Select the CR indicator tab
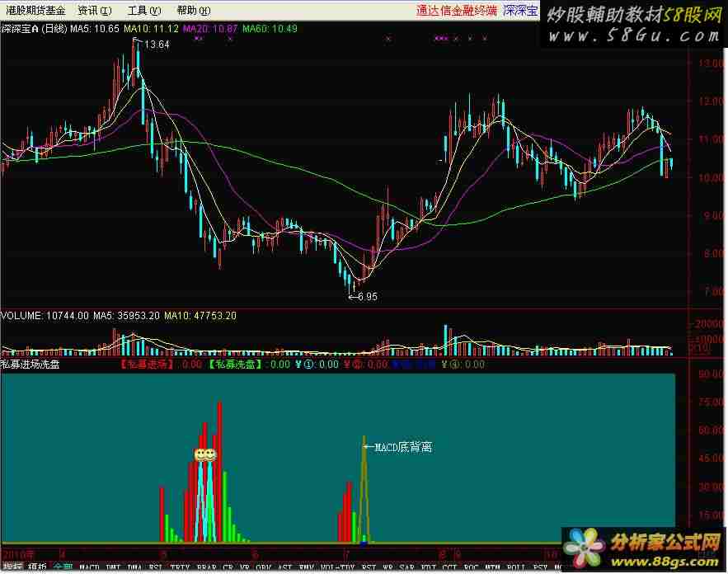Image resolution: width=728 pixels, height=574 pixels. coord(228,567)
